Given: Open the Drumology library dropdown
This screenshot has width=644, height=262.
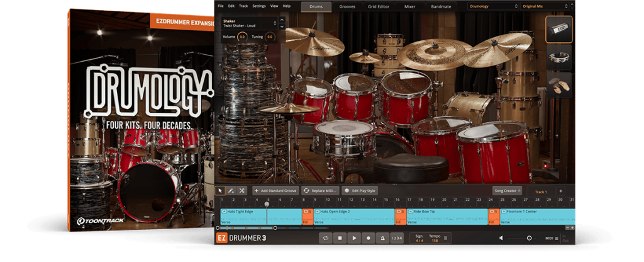Looking at the screenshot, I should click(493, 6).
